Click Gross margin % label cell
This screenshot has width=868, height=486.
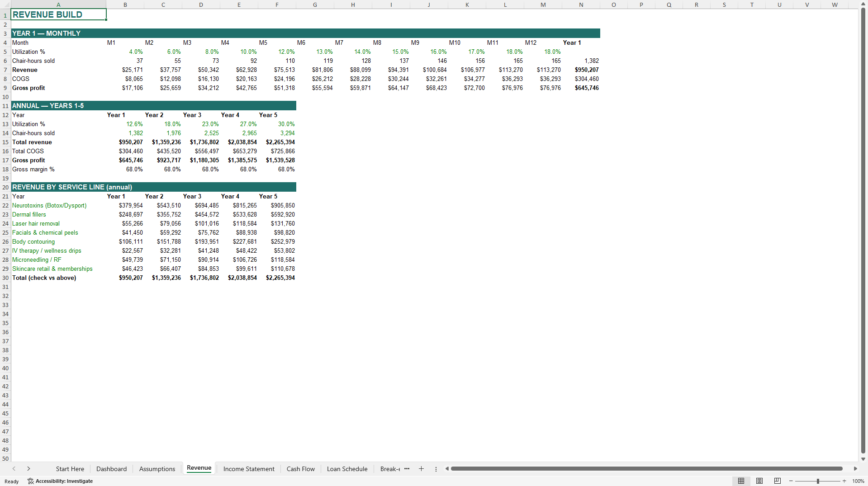[58, 169]
